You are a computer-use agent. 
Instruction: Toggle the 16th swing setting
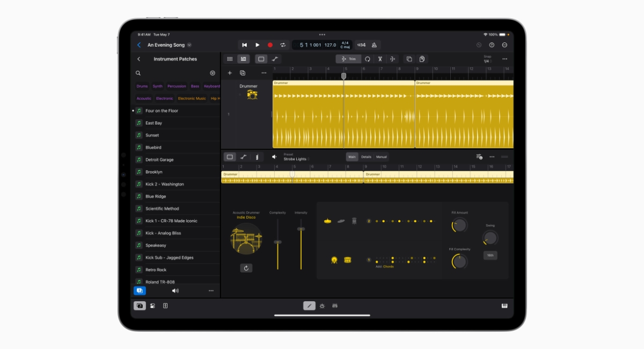(x=489, y=255)
